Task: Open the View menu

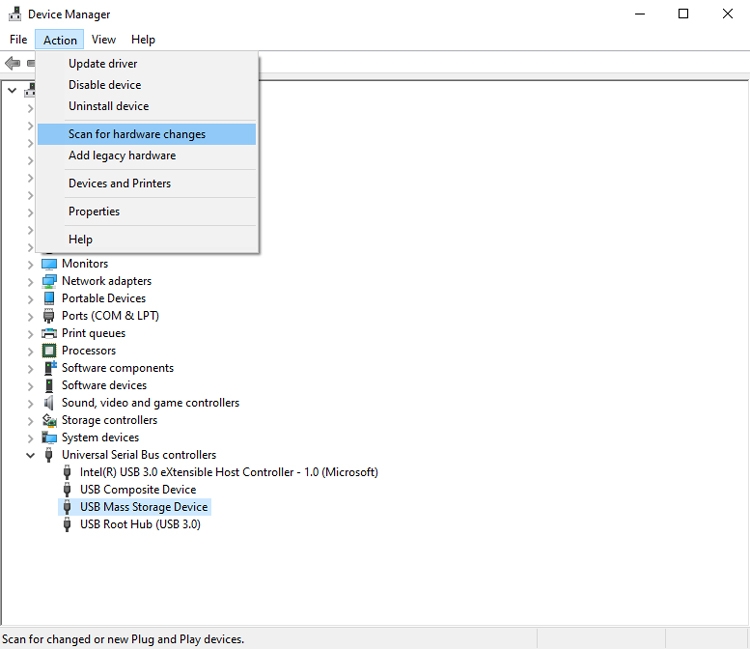Action: click(103, 40)
